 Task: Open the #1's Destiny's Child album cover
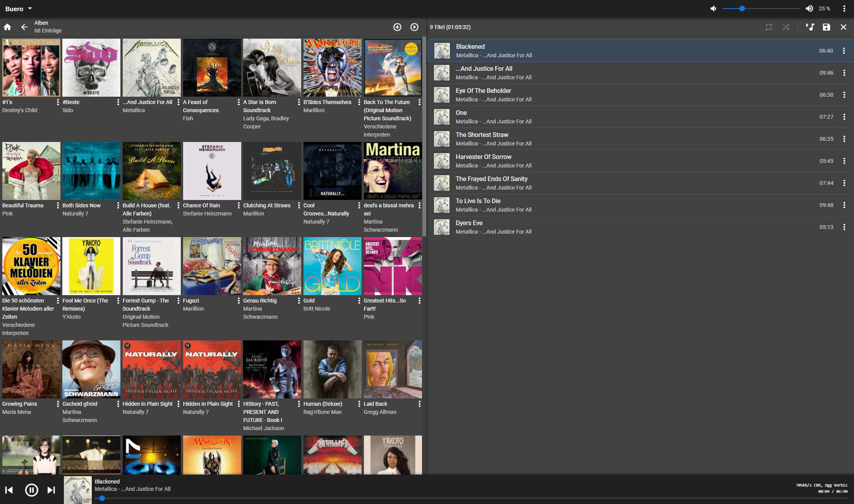(31, 68)
